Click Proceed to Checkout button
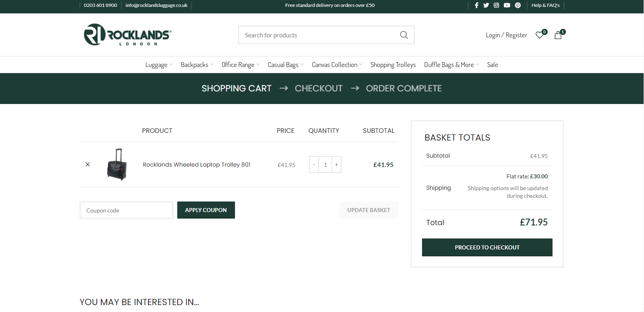 point(487,247)
